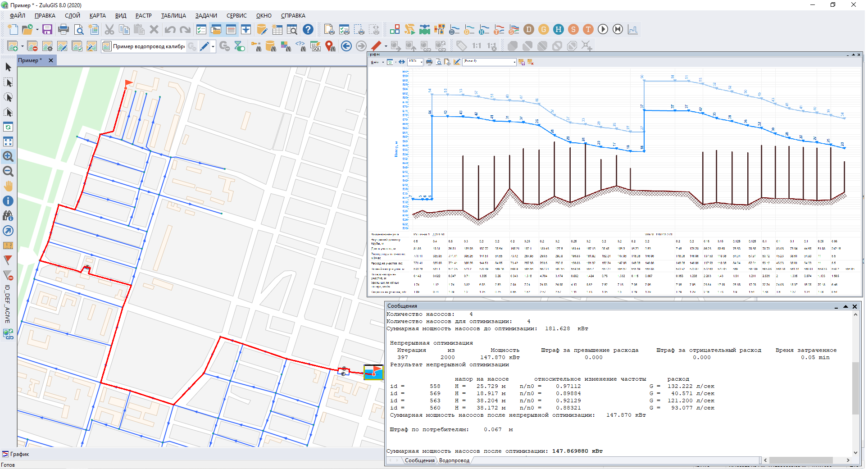The width and height of the screenshot is (868, 469).
Task: Open the graph zoom percentage dropdown
Action: [x=421, y=62]
